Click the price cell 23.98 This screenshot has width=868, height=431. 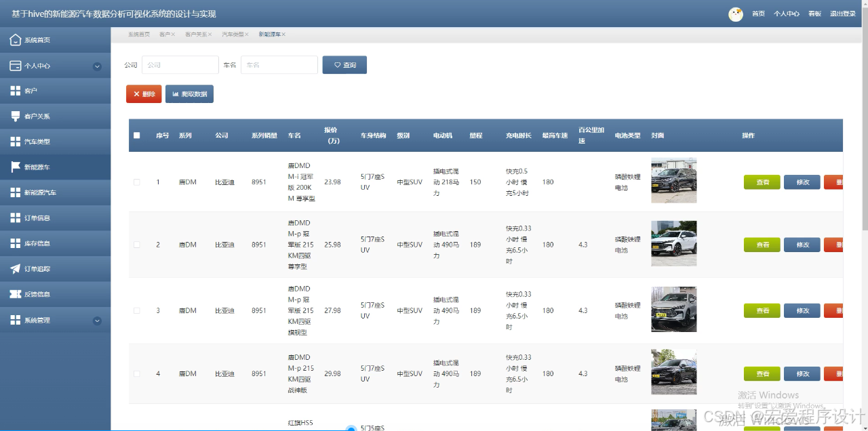(332, 182)
